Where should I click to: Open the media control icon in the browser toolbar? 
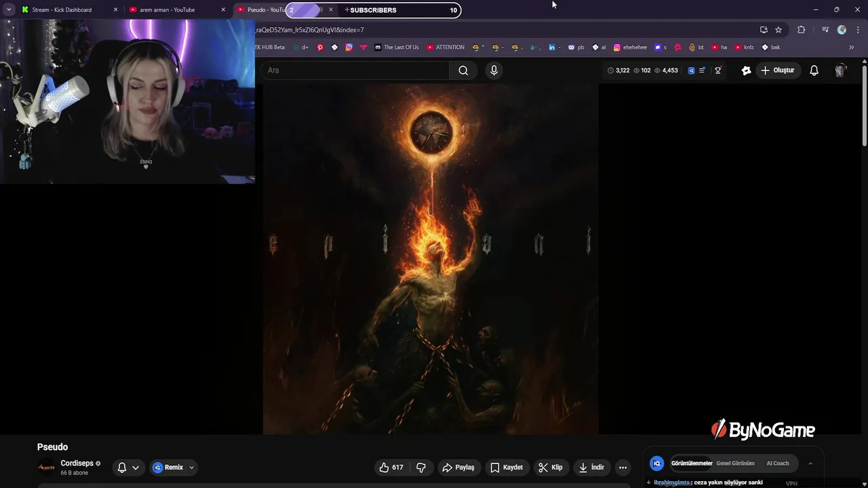[x=825, y=30]
